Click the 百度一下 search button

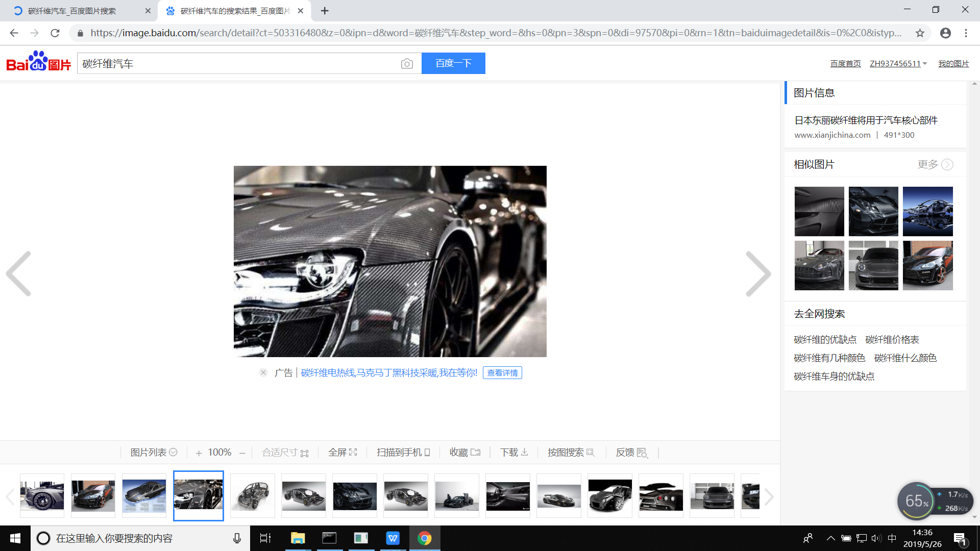453,63
